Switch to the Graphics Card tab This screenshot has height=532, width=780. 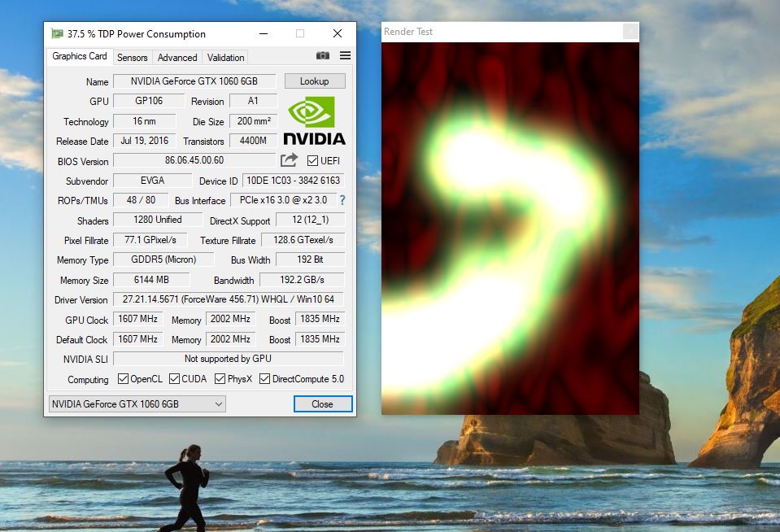80,56
